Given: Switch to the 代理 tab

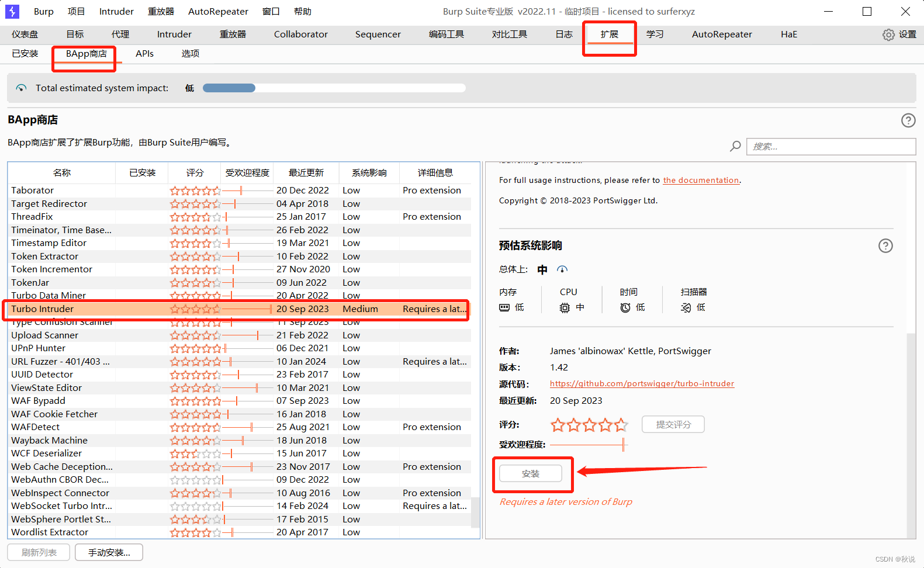Looking at the screenshot, I should point(120,34).
